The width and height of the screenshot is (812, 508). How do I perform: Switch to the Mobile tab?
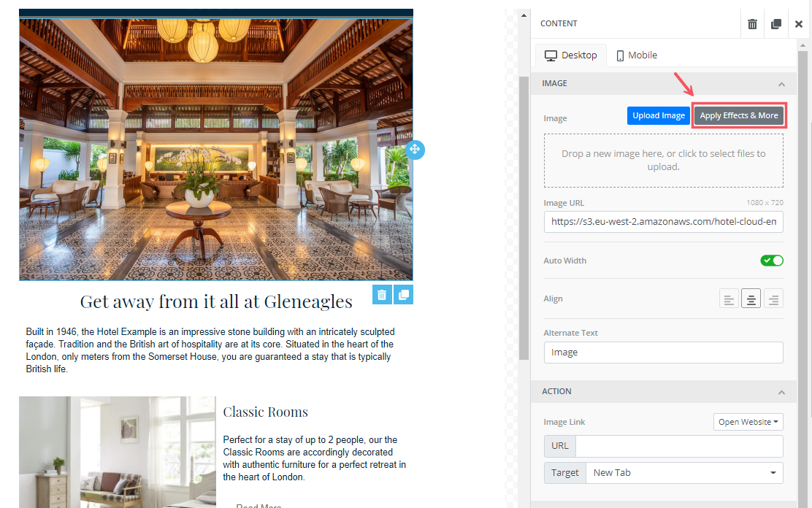(637, 55)
